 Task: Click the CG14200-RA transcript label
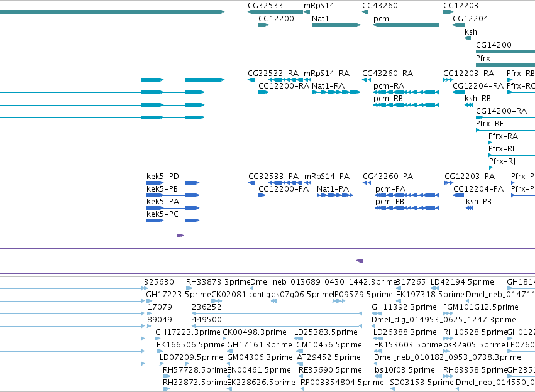(x=501, y=111)
